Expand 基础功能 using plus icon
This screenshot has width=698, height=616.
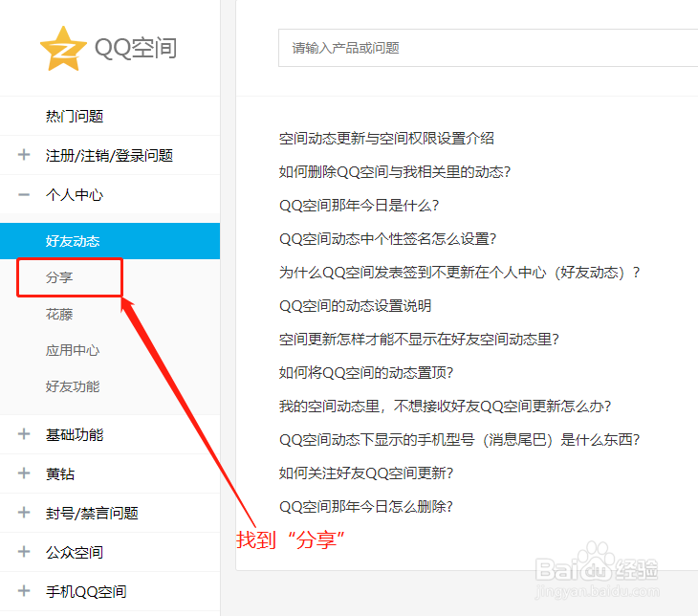click(24, 434)
